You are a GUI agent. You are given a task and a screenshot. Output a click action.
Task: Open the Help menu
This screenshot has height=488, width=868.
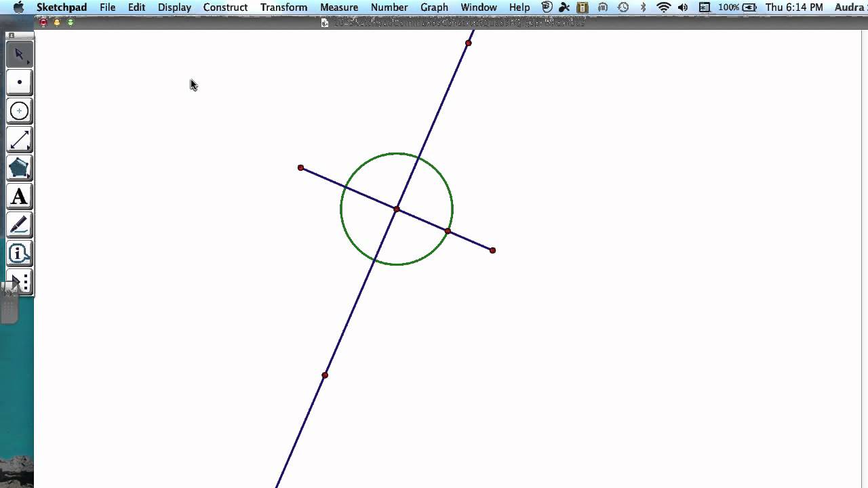point(519,7)
